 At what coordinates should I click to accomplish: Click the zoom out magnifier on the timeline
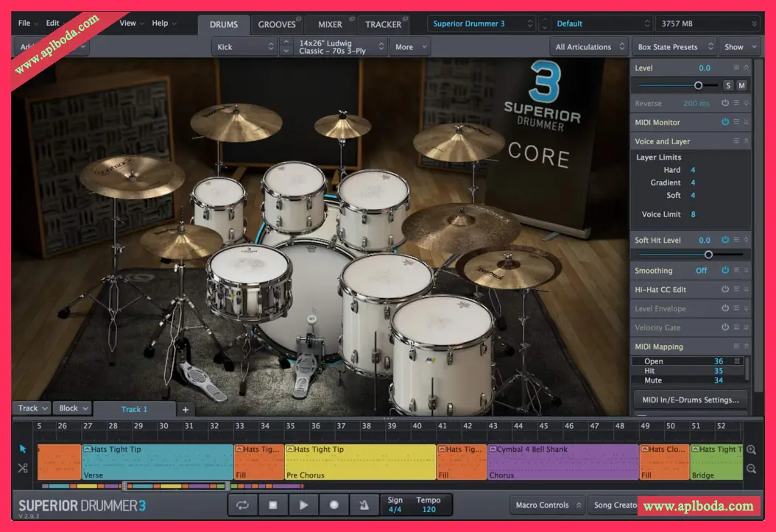[x=752, y=467]
